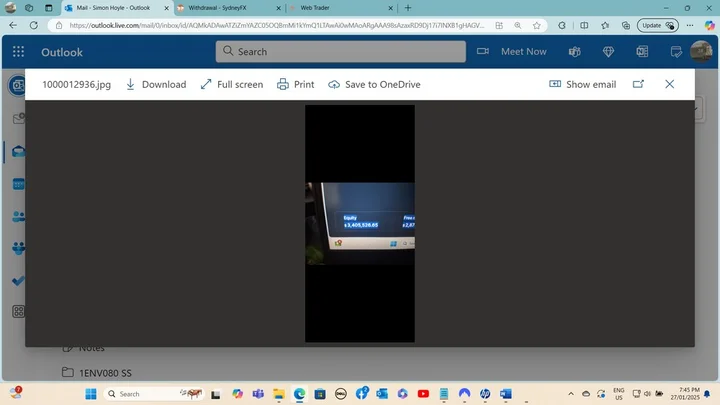The image size is (720, 405).
Task: Open account profile picture menu
Action: click(701, 51)
